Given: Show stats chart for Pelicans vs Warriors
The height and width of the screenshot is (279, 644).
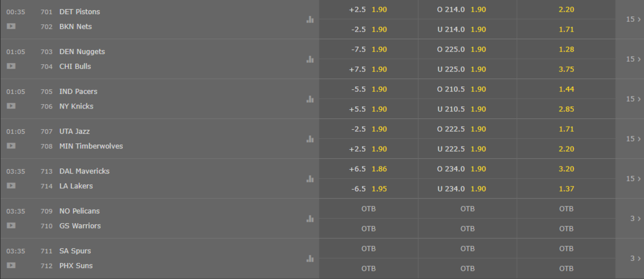Looking at the screenshot, I should [310, 219].
